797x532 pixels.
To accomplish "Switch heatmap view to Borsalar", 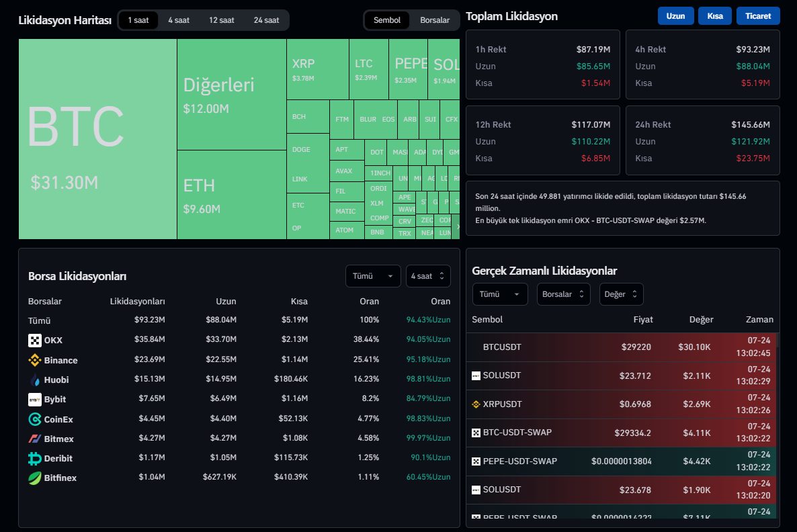I will coord(435,20).
